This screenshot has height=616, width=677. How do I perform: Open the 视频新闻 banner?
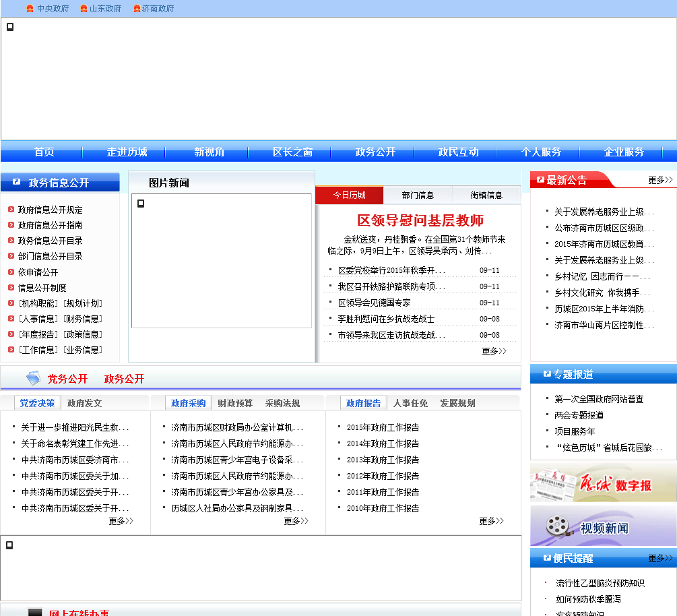(603, 526)
